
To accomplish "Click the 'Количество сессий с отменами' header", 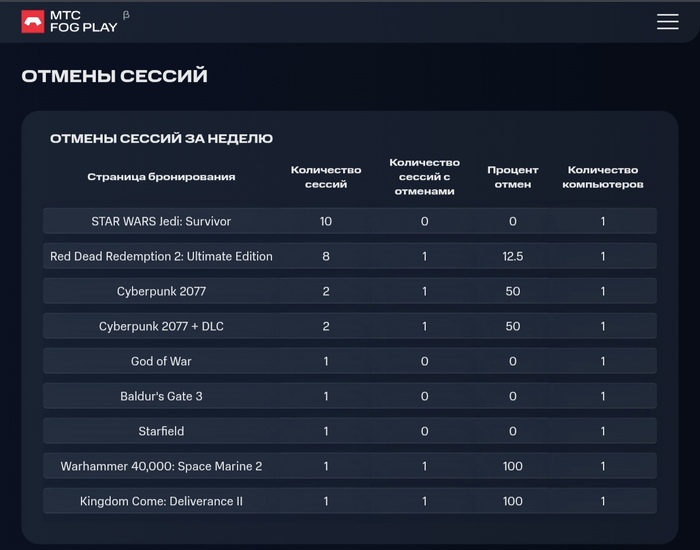I will 424,177.
